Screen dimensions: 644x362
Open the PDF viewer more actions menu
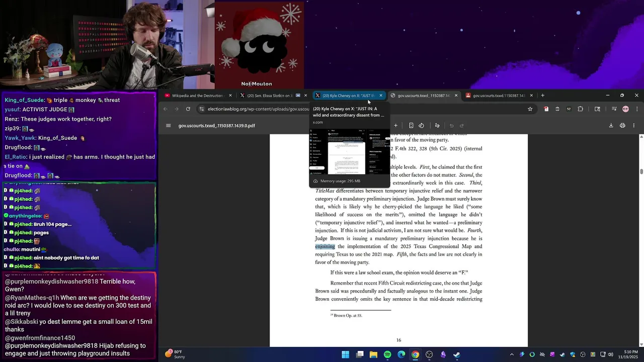tap(633, 126)
